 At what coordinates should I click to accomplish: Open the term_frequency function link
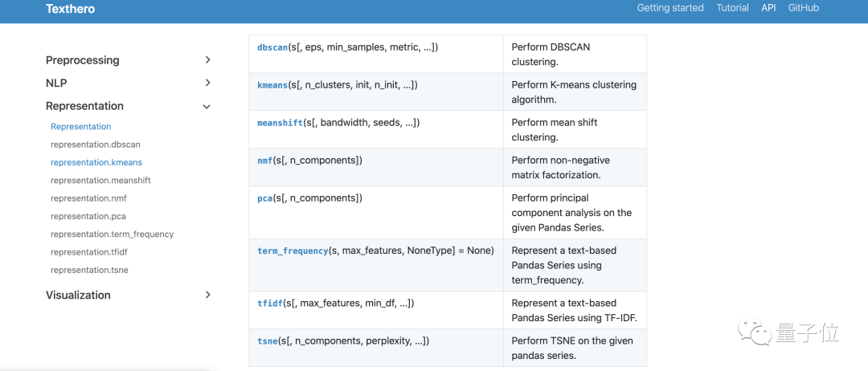pyautogui.click(x=293, y=251)
